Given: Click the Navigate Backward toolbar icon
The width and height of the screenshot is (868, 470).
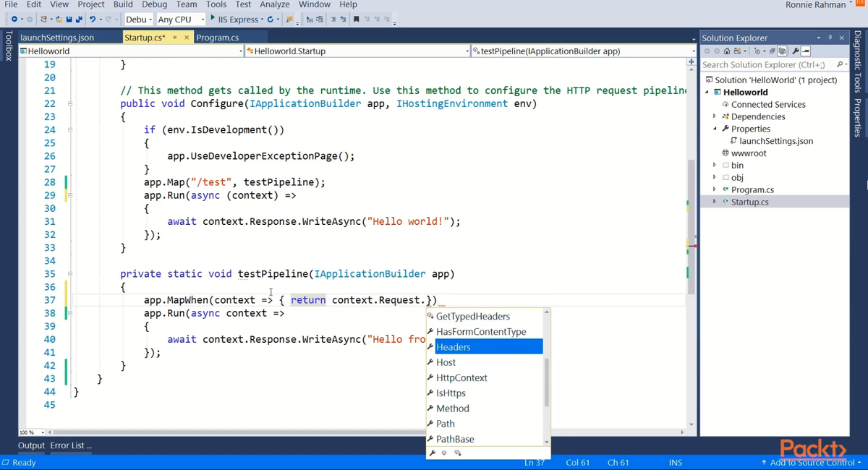Looking at the screenshot, I should [x=14, y=19].
